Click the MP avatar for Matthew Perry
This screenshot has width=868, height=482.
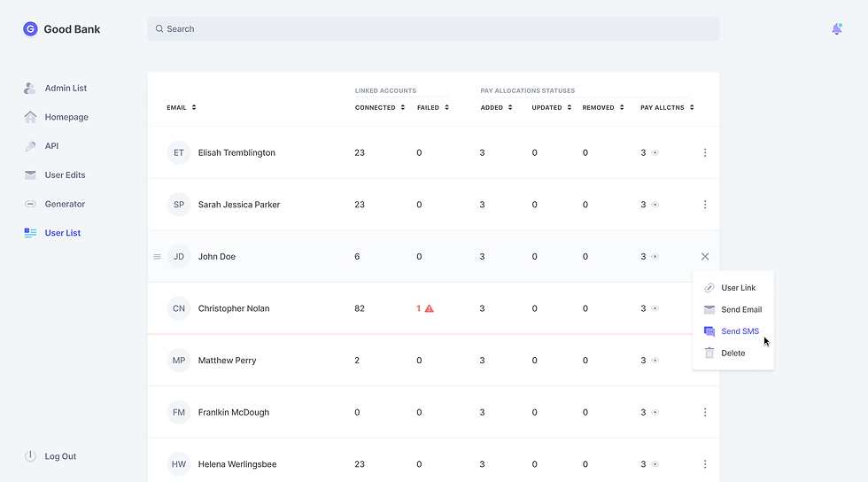pos(179,360)
